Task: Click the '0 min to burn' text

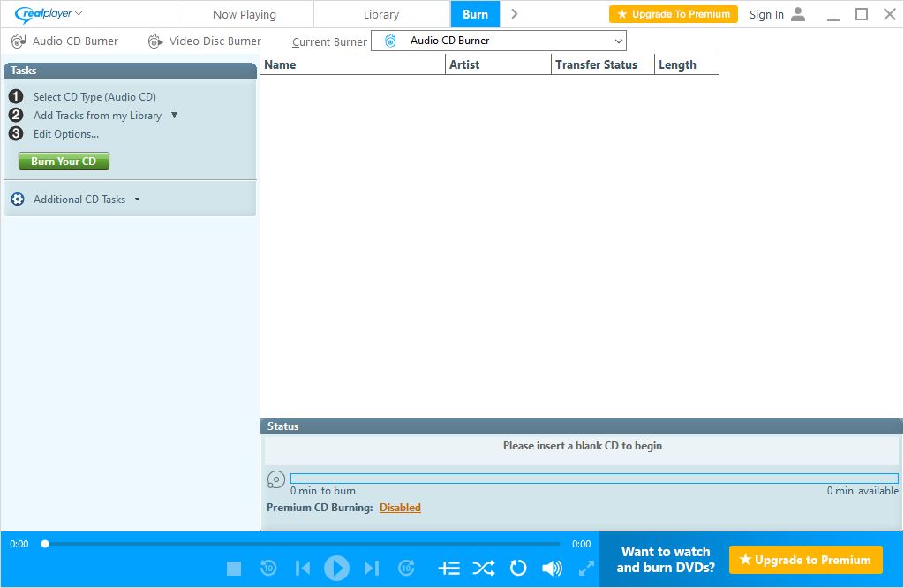Action: click(323, 491)
